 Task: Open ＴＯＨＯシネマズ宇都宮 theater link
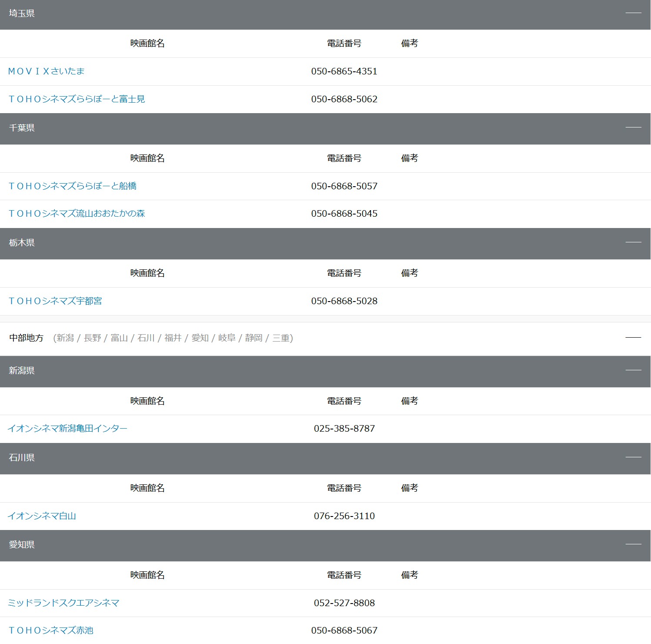(x=55, y=301)
